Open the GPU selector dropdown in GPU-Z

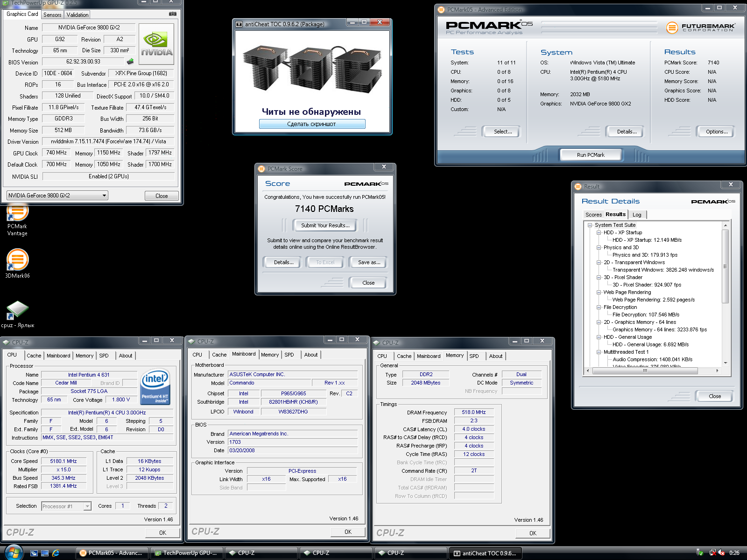[x=57, y=195]
